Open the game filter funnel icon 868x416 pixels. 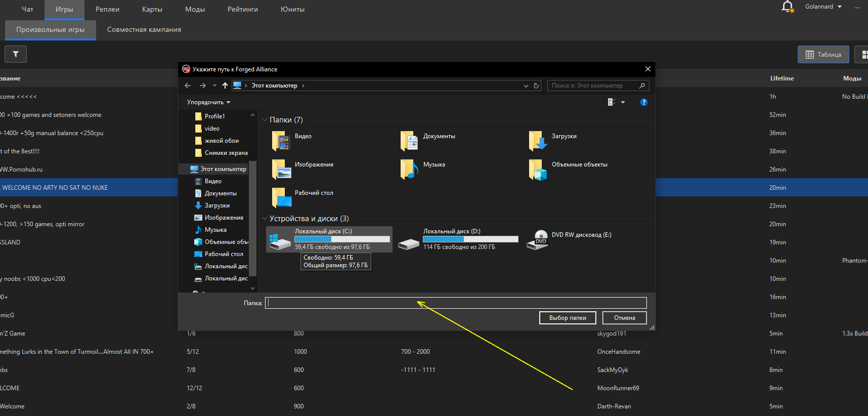[16, 54]
